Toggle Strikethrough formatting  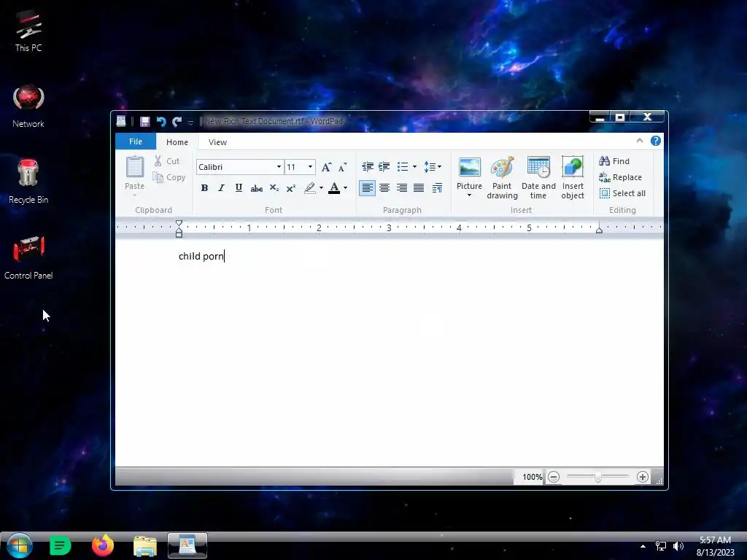(x=256, y=188)
